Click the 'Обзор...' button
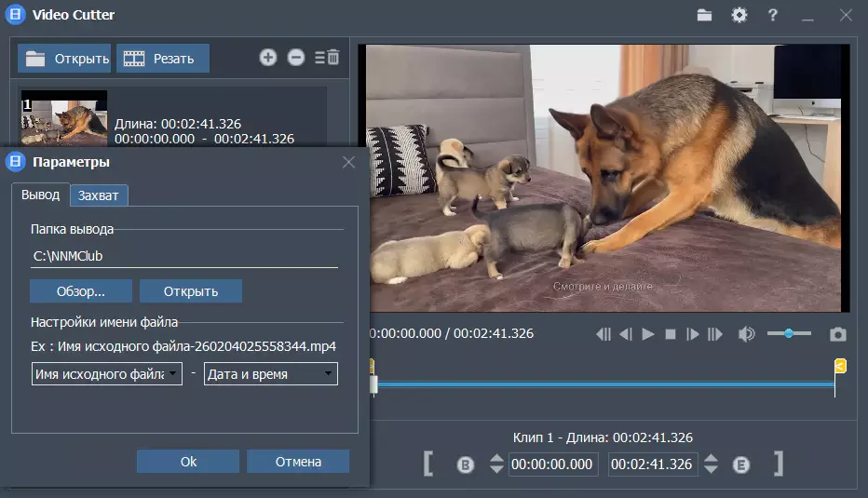This screenshot has height=498, width=868. [x=81, y=291]
